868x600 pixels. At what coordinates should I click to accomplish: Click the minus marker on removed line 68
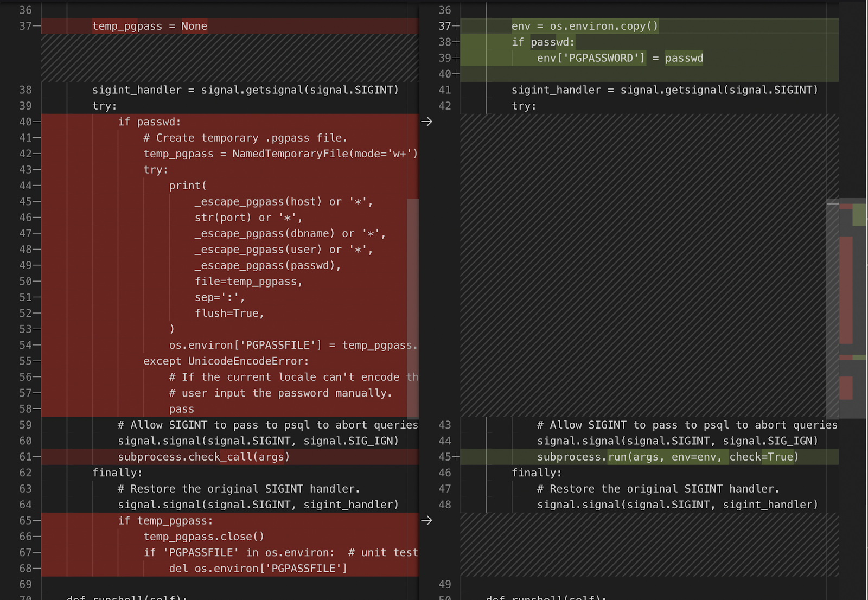pos(36,569)
